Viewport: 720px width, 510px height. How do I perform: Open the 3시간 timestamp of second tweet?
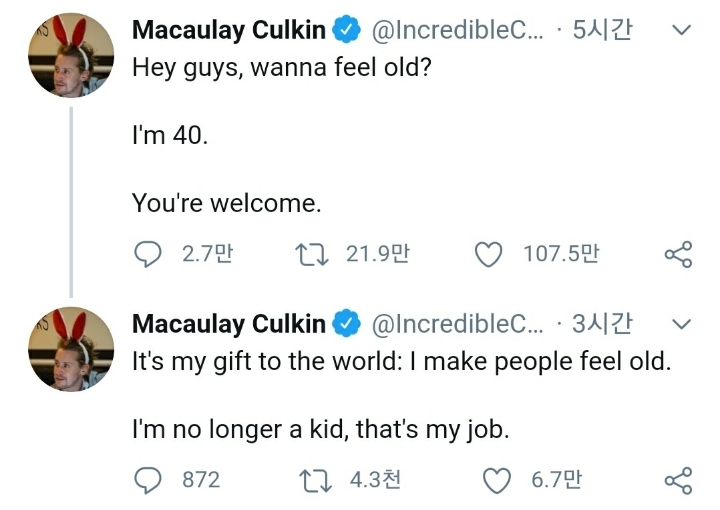click(x=602, y=324)
